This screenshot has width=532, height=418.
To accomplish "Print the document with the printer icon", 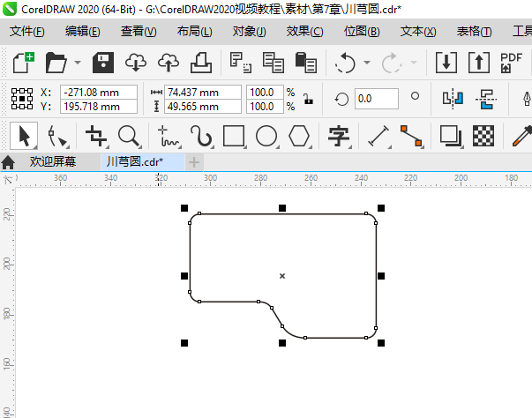I will pyautogui.click(x=201, y=63).
